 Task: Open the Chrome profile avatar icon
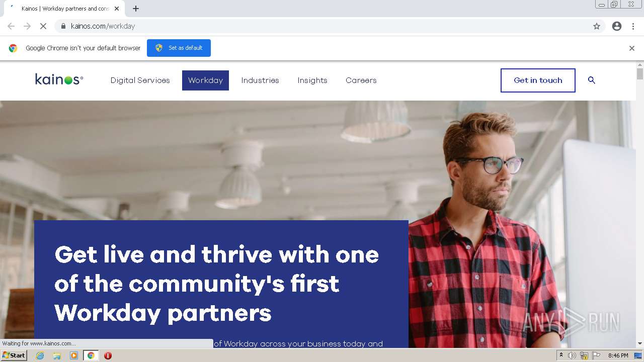[x=617, y=26]
